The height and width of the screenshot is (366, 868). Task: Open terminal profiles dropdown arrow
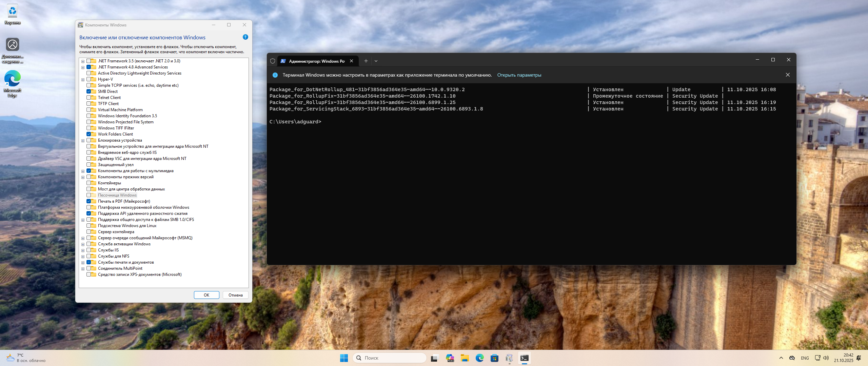376,61
